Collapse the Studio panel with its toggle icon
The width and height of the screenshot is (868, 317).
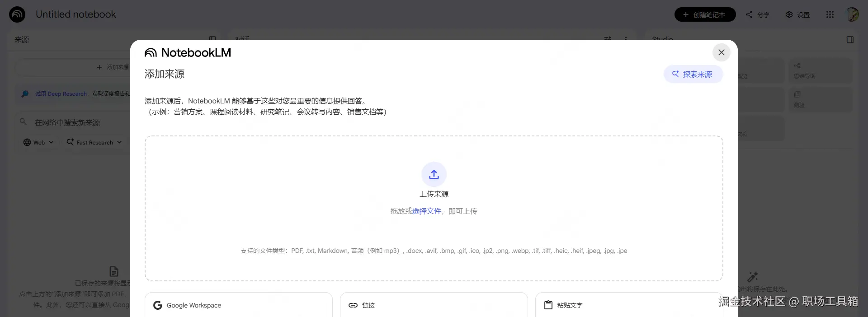coord(850,40)
